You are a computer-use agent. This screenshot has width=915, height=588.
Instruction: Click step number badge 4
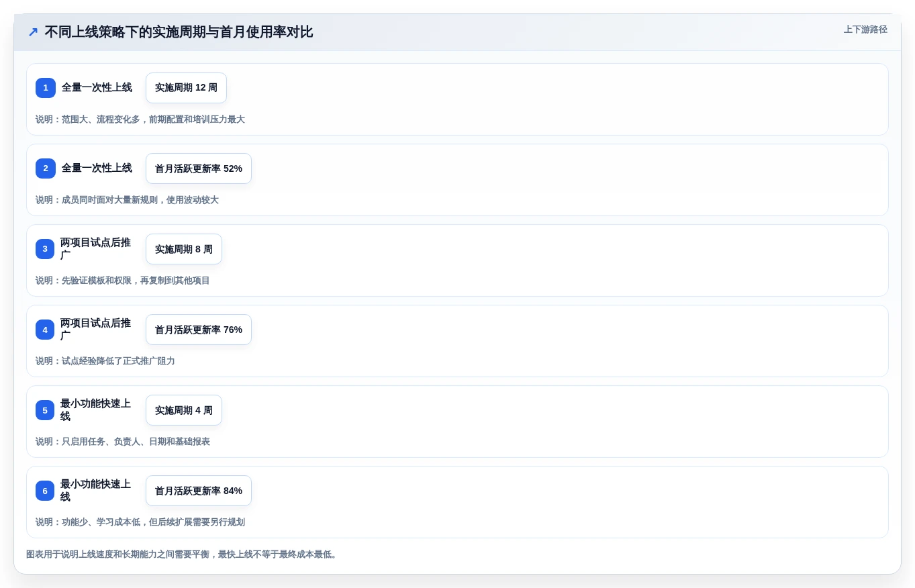pos(45,330)
